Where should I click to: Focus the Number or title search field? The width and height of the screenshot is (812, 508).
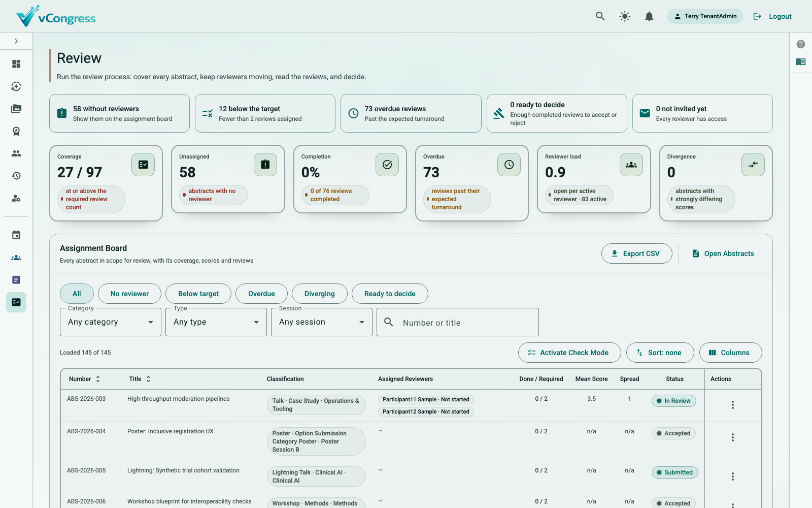point(458,322)
